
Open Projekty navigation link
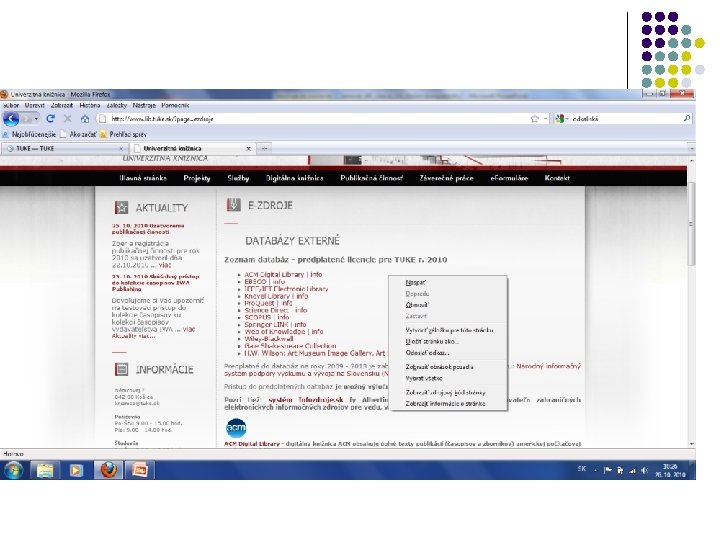197,178
